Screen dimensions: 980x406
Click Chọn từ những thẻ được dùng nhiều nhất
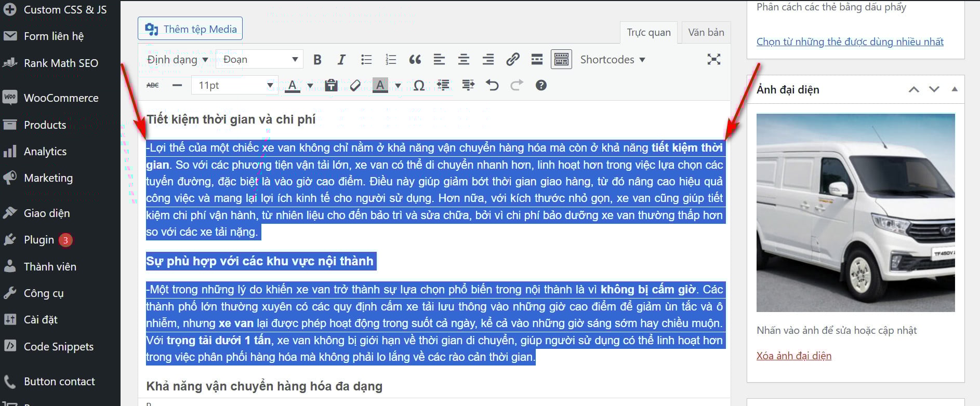click(x=850, y=42)
